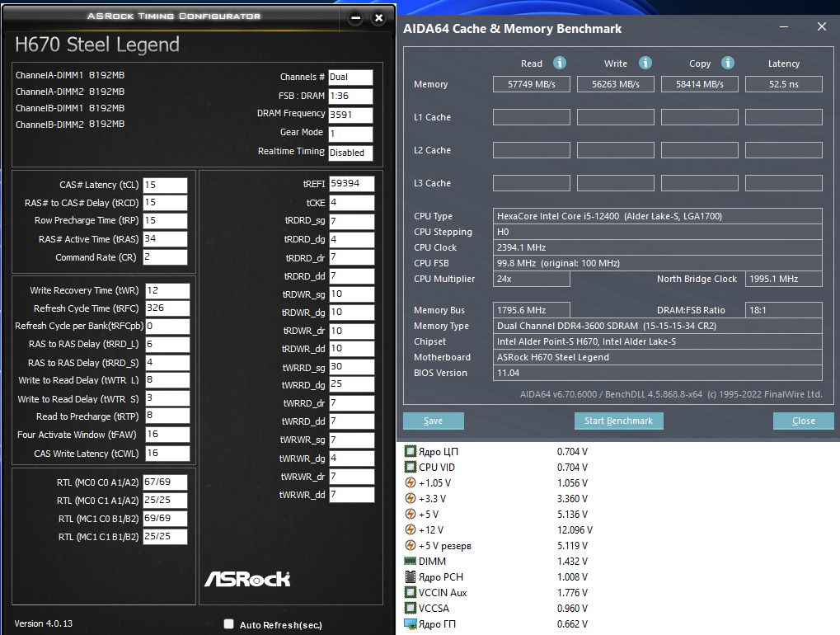Minimize the AIDA64 benchmark window
840x635 pixels.
[x=784, y=26]
